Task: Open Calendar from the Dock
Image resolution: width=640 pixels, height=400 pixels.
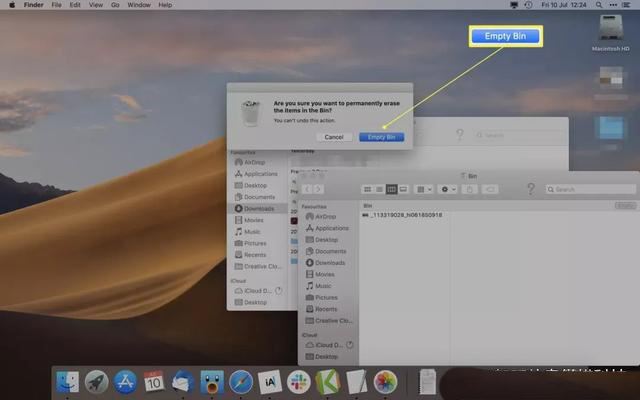Action: (x=154, y=381)
